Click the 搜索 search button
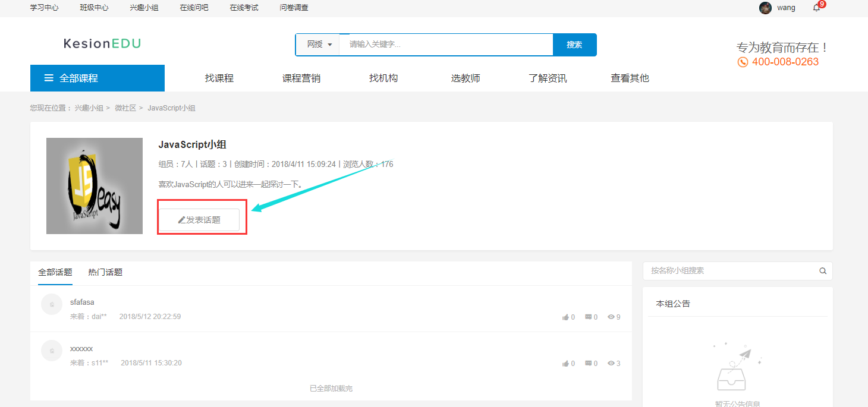The width and height of the screenshot is (868, 407). tap(574, 44)
